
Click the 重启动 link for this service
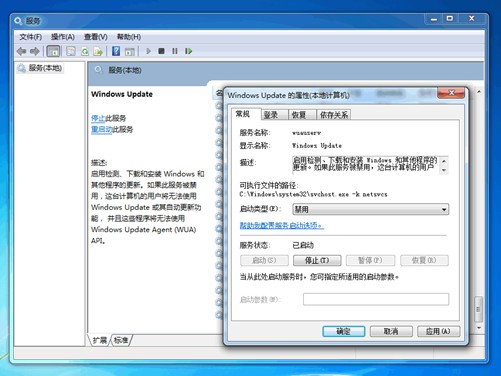tap(101, 129)
